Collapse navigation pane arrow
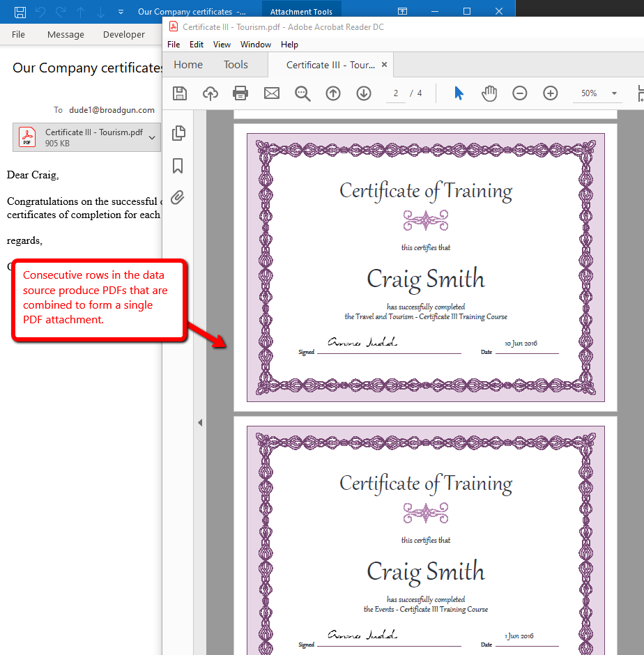The height and width of the screenshot is (655, 644). (x=200, y=423)
